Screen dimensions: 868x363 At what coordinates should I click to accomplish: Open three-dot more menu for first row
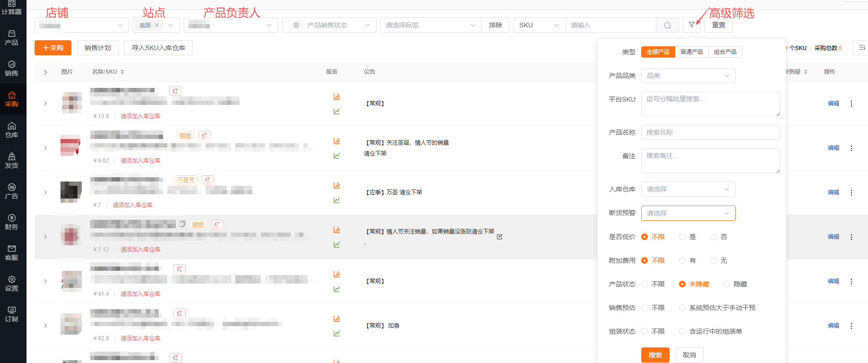click(851, 104)
